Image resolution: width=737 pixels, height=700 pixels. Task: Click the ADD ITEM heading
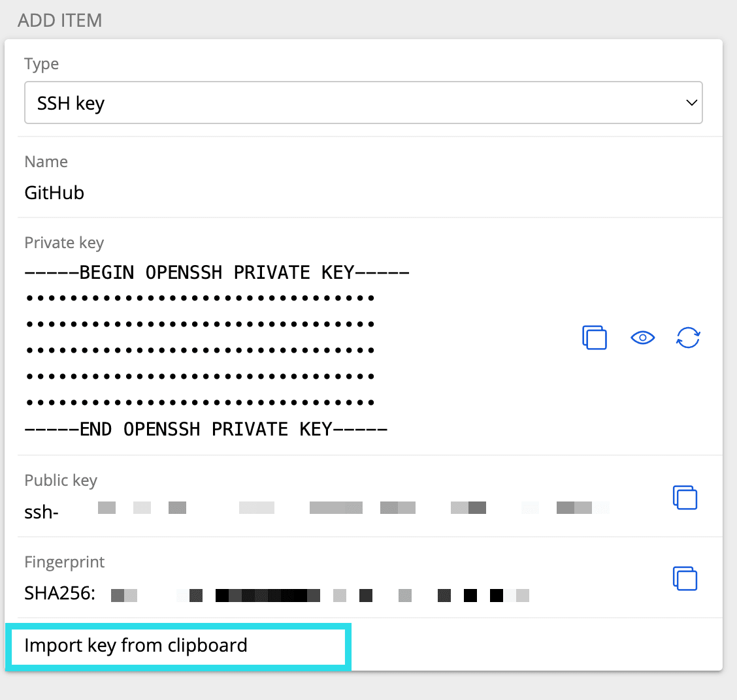[x=59, y=20]
